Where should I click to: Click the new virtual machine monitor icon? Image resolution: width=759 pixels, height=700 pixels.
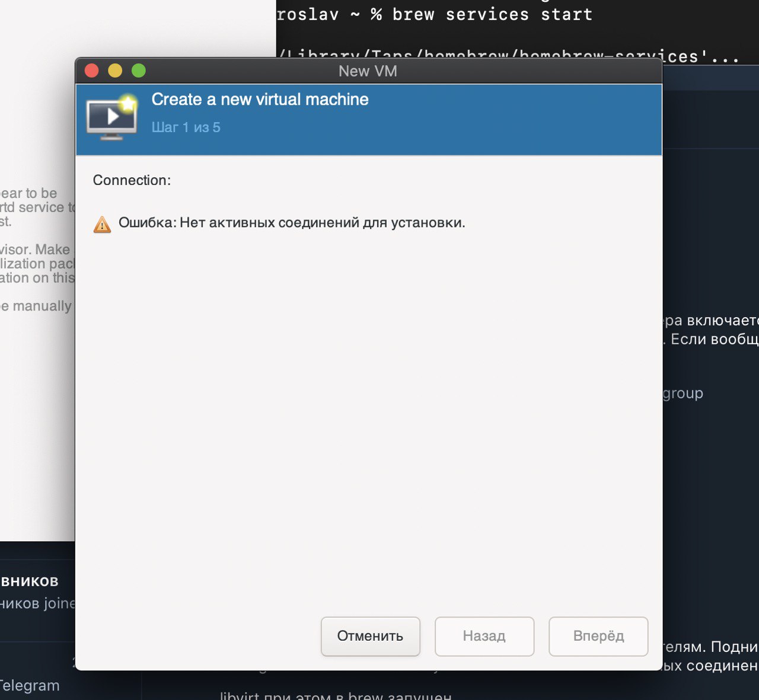[112, 117]
